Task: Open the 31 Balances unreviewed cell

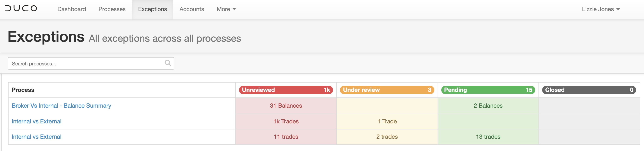Action: (x=286, y=106)
